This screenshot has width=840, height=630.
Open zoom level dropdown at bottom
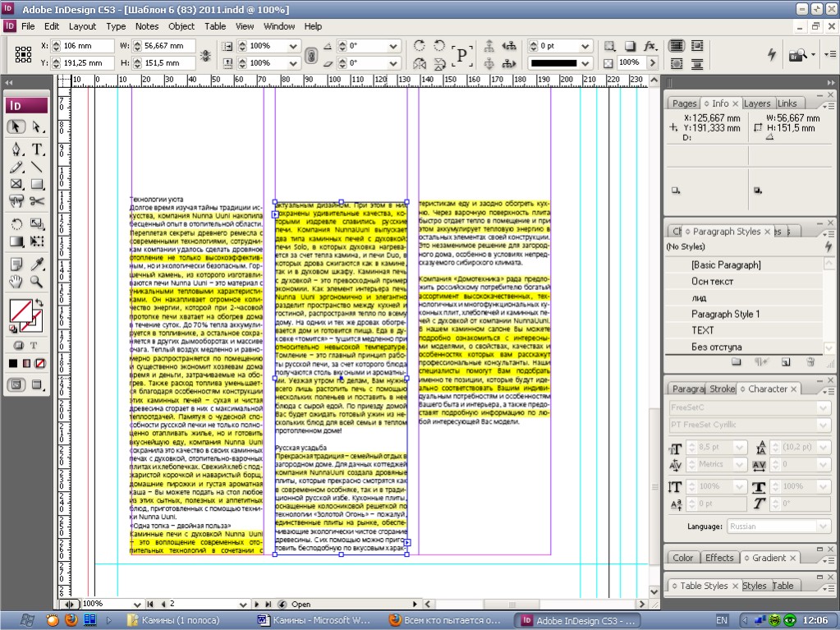click(137, 605)
